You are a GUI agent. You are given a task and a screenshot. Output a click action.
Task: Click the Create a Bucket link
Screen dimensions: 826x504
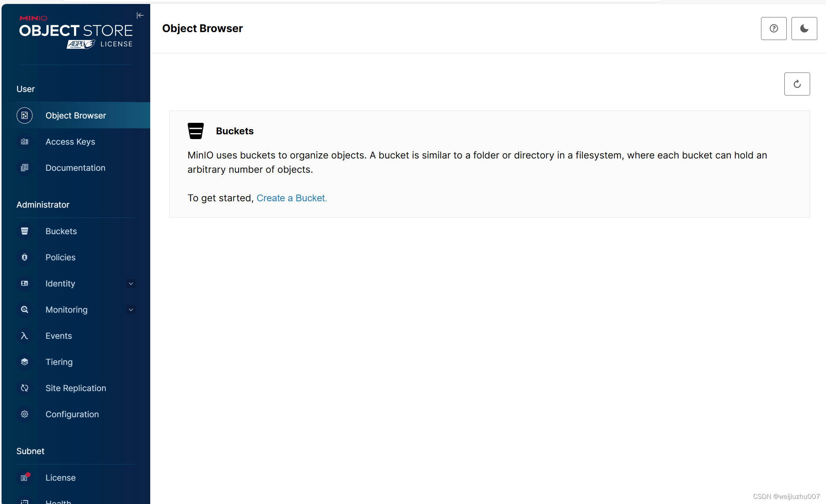291,198
